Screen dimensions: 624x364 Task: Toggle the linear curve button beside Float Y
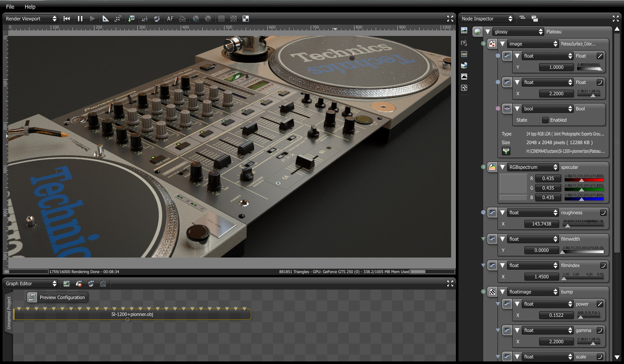(600, 56)
